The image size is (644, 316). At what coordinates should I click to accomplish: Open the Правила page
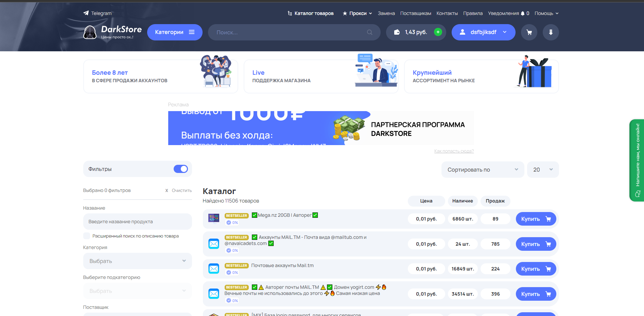(473, 14)
